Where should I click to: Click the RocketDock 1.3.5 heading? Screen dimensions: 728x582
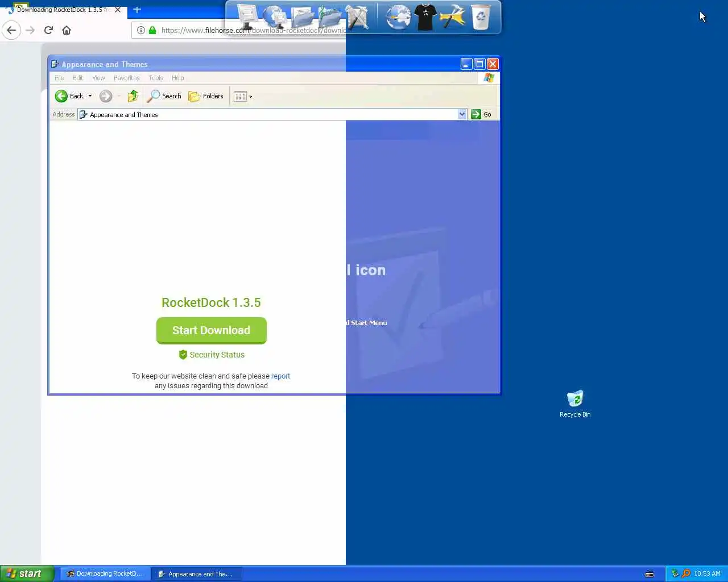[x=211, y=302]
